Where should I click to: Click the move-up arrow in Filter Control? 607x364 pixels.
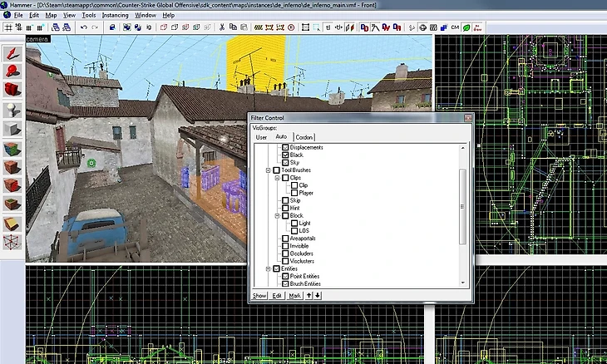tap(309, 295)
